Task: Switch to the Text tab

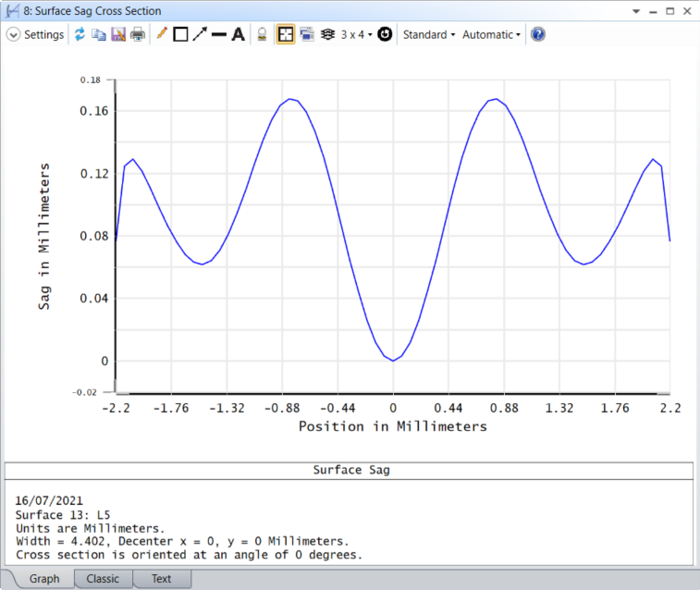Action: click(162, 579)
